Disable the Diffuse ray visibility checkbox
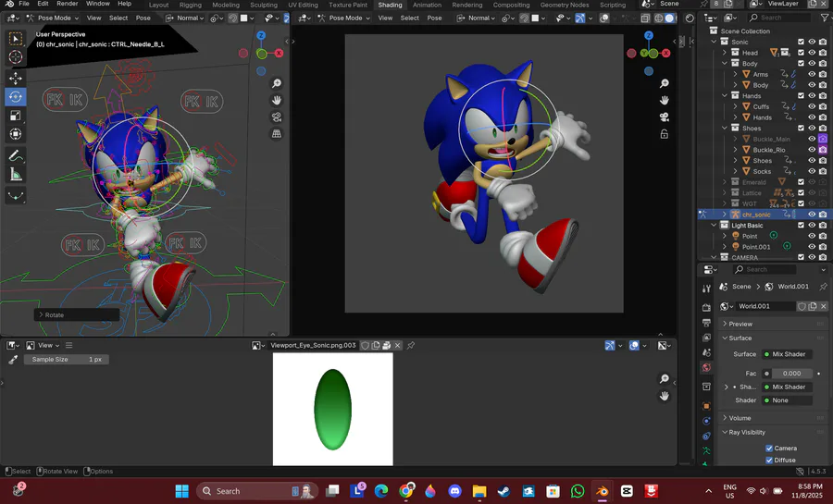 click(x=769, y=460)
